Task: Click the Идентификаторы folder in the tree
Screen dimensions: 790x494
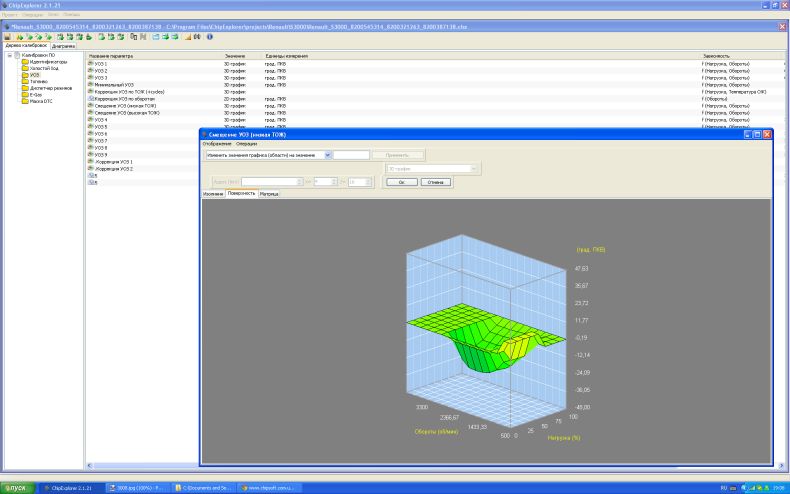Action: click(x=47, y=62)
